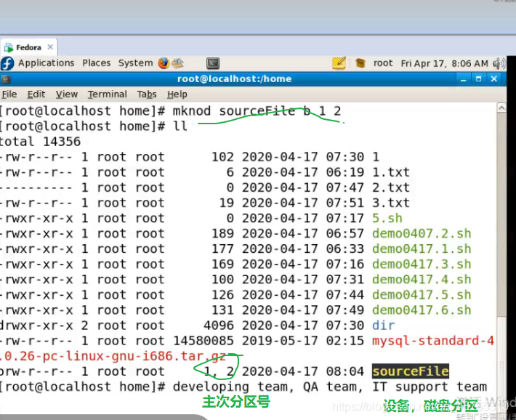This screenshot has width=516, height=420.
Task: Click the total 14356 line
Action: click(40, 142)
